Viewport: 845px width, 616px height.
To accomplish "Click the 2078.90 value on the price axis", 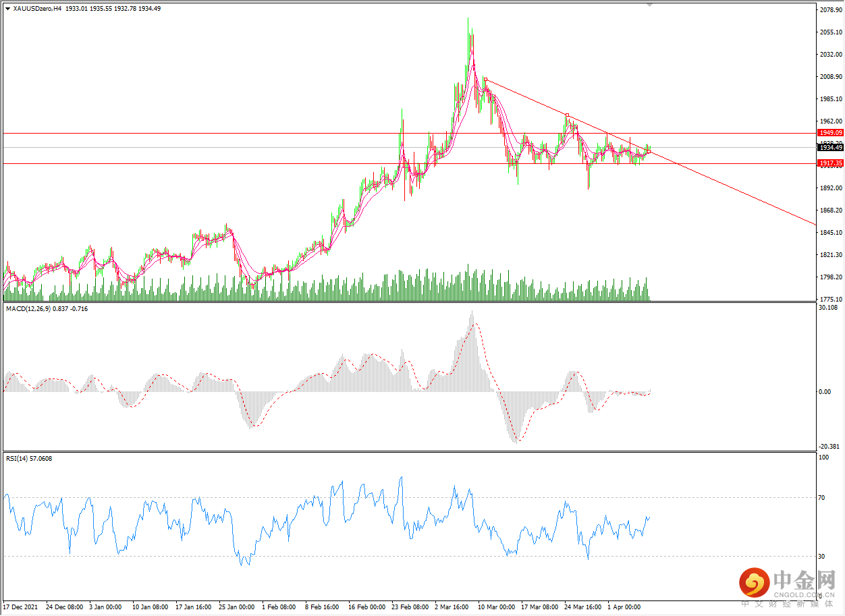I will pyautogui.click(x=831, y=10).
